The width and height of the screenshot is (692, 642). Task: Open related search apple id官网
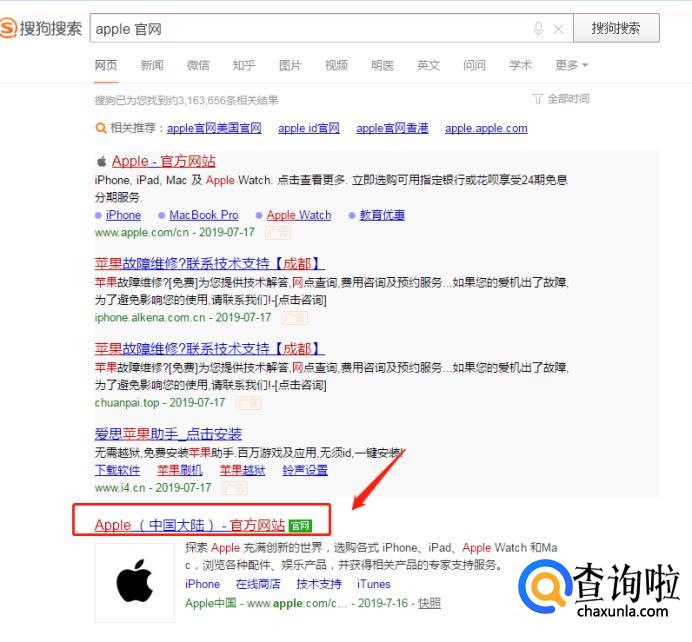308,128
